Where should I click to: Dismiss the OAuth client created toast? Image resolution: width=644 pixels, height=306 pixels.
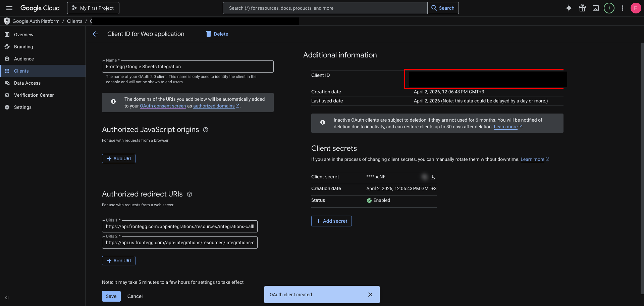[x=370, y=295]
